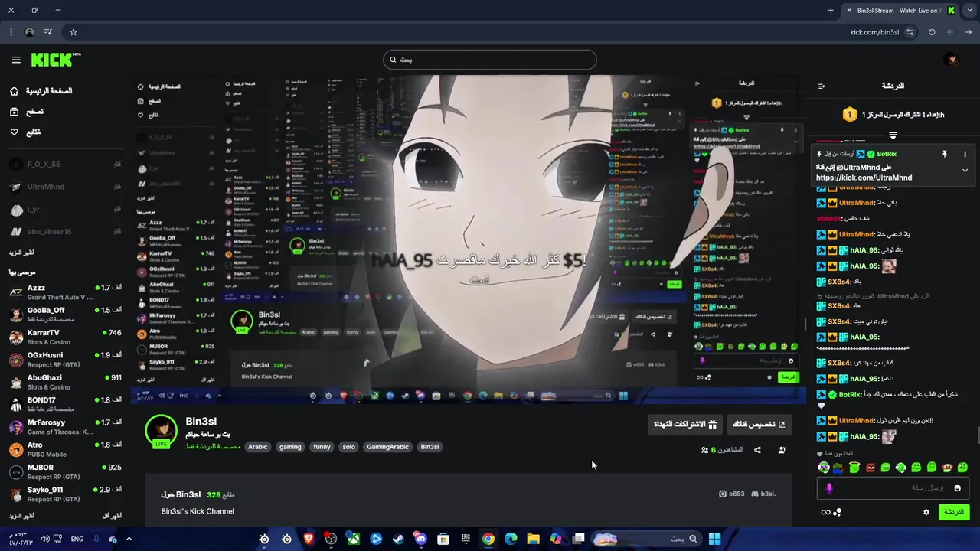The width and height of the screenshot is (980, 551).
Task: Open the Kick hamburger menu
Action: (x=16, y=60)
